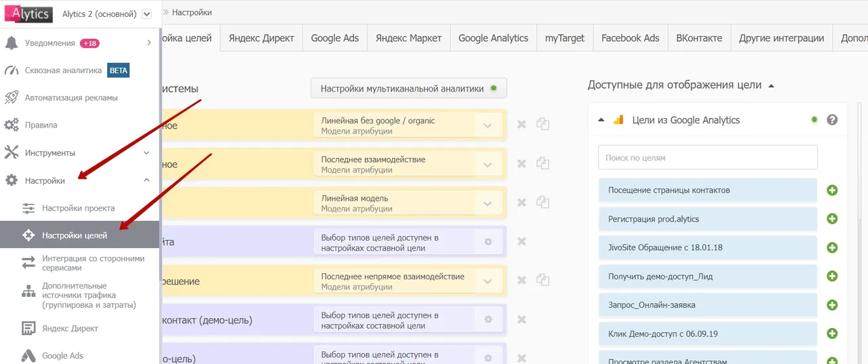This screenshot has height=364, width=868.
Task: Switch to myTarget tab
Action: pyautogui.click(x=565, y=38)
